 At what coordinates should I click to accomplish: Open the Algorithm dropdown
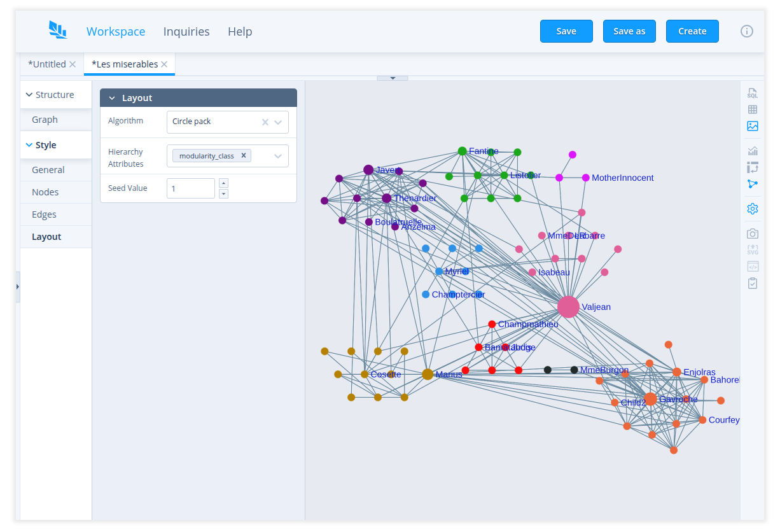tap(278, 122)
